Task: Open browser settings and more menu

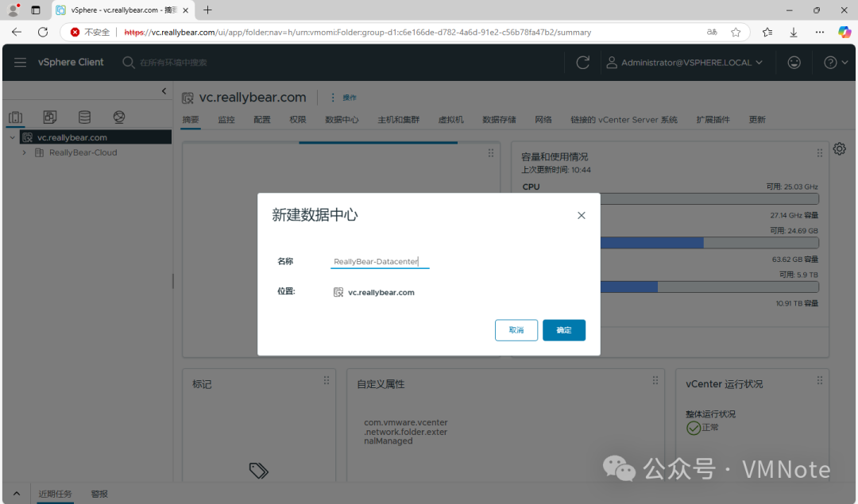Action: point(819,33)
